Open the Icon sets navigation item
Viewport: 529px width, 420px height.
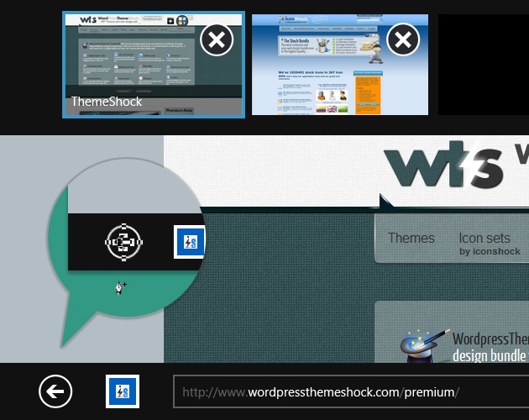tap(484, 238)
